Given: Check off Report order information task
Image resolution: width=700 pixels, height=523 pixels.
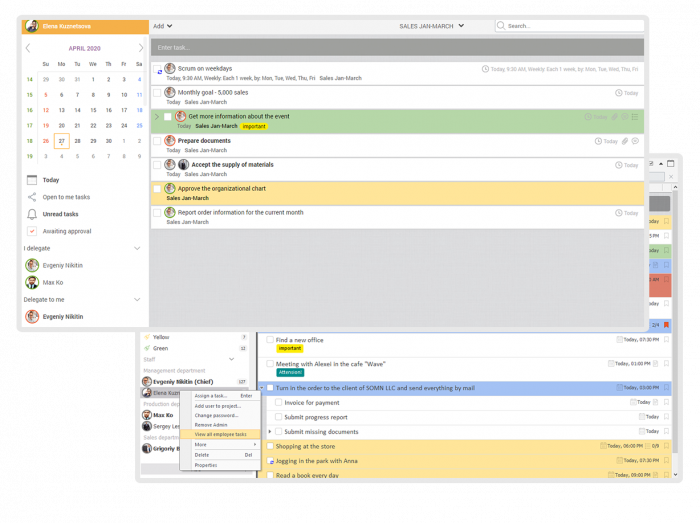Looking at the screenshot, I should pyautogui.click(x=157, y=213).
